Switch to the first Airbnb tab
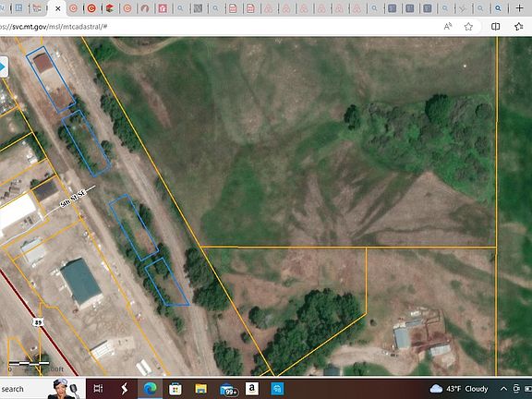Screen dimensions: 532x399 (x=269, y=8)
